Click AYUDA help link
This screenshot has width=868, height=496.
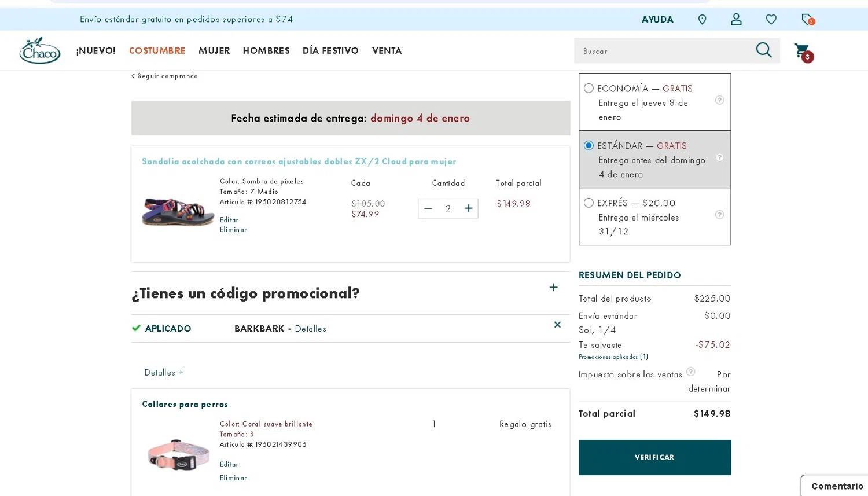[x=657, y=20]
